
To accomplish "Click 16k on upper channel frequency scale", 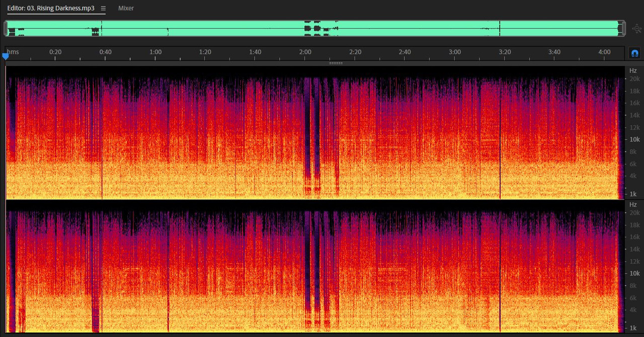I will (634, 103).
